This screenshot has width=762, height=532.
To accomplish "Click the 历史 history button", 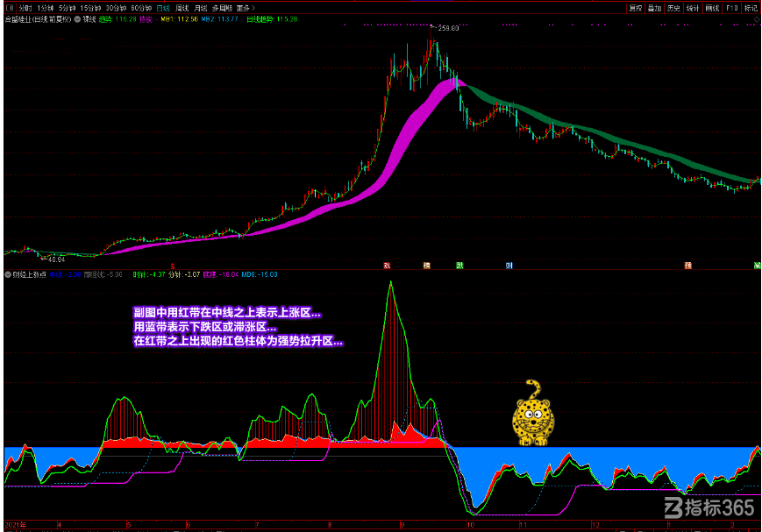I will [x=673, y=8].
